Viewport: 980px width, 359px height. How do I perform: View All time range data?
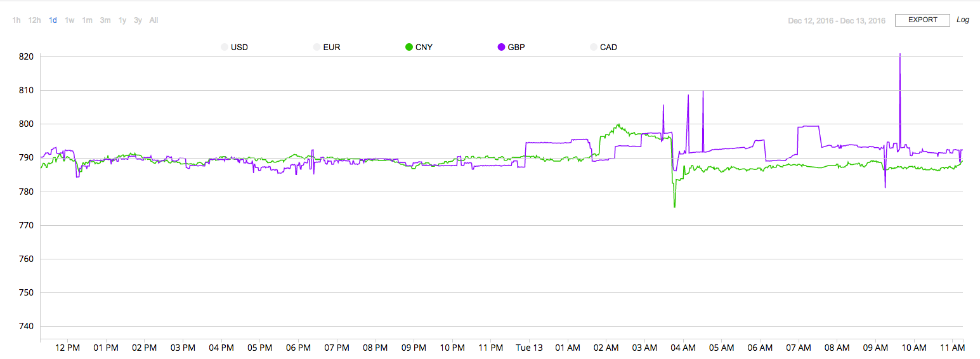click(x=154, y=20)
